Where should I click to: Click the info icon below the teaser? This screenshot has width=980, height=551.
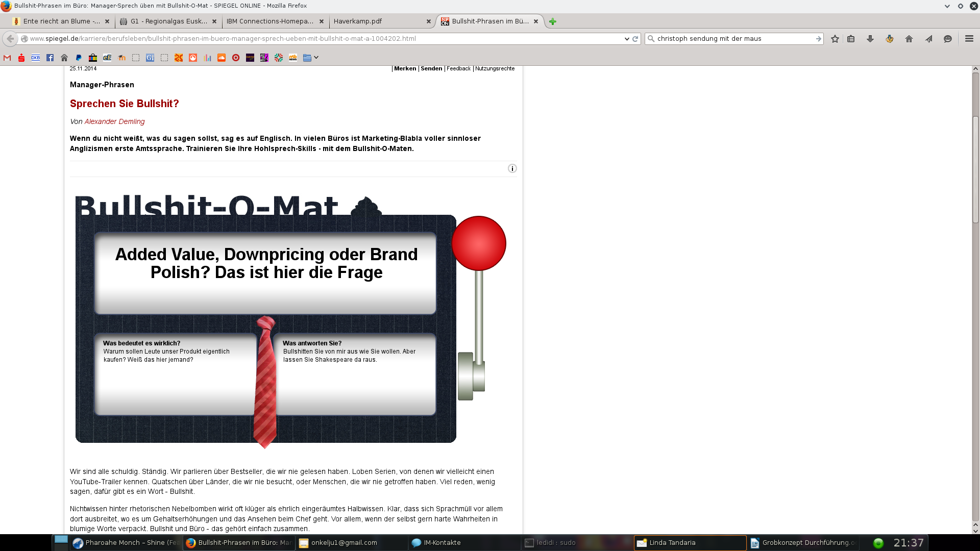pos(512,168)
